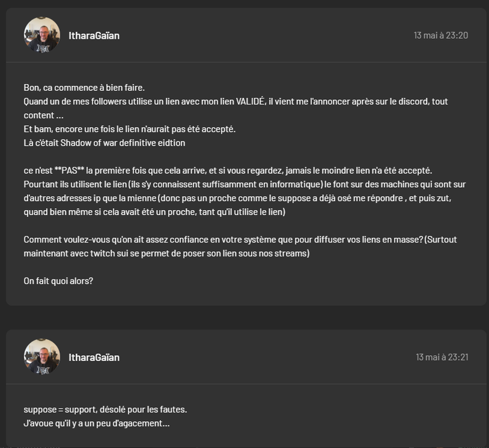Image resolution: width=489 pixels, height=448 pixels.
Task: Select the '13 mai à 23:20' timestamp
Action: (x=441, y=35)
